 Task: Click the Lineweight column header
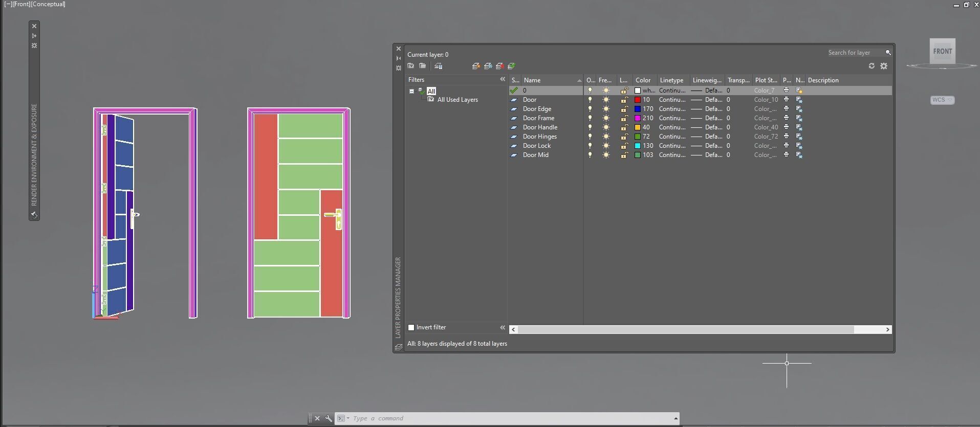click(x=707, y=80)
